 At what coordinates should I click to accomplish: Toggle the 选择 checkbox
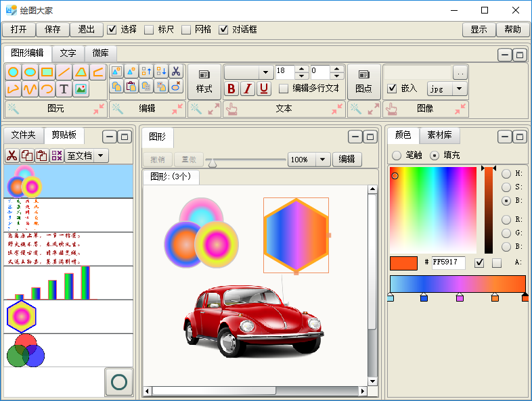click(112, 30)
